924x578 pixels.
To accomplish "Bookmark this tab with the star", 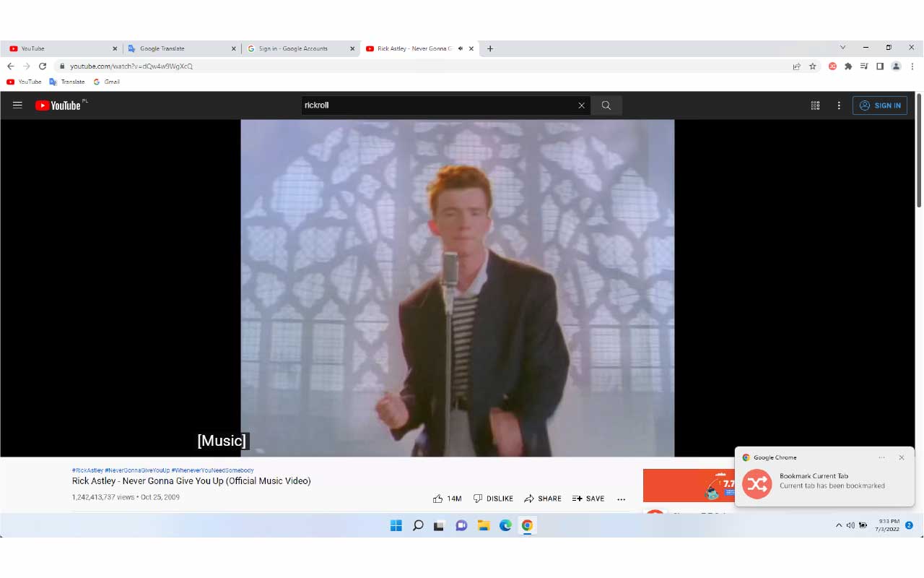I will [x=813, y=66].
